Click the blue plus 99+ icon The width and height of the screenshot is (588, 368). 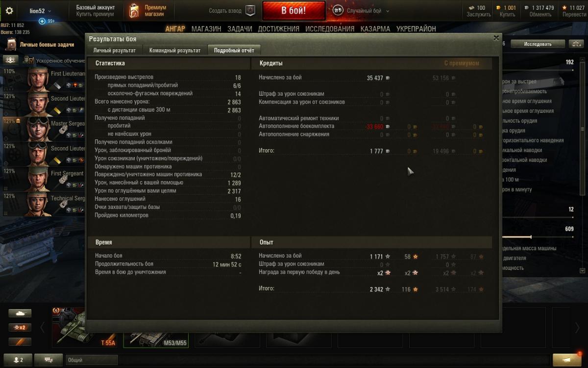click(42, 21)
